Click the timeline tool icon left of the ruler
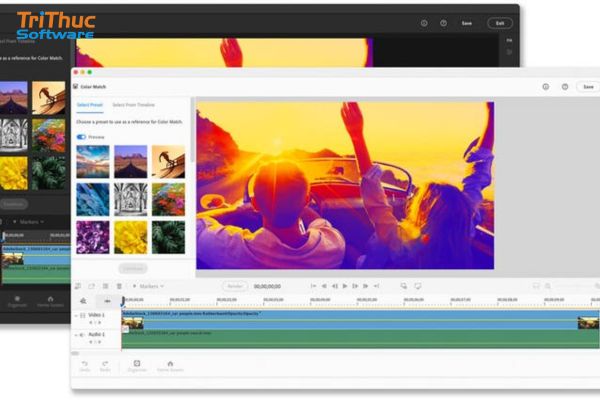This screenshot has height=400, width=600. tap(83, 301)
